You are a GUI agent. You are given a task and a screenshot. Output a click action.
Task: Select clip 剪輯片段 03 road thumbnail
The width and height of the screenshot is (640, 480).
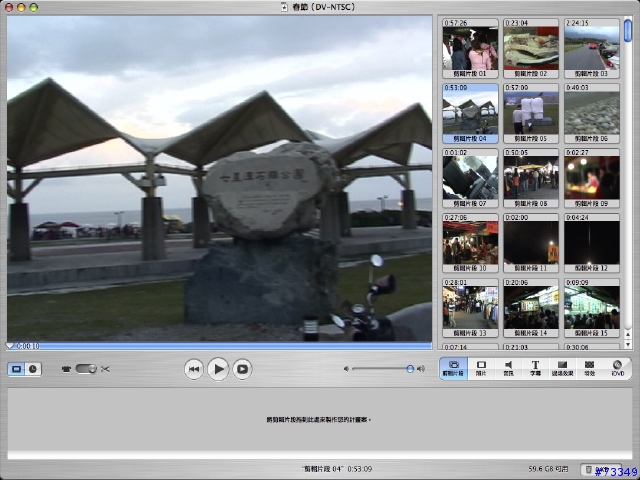[x=592, y=48]
